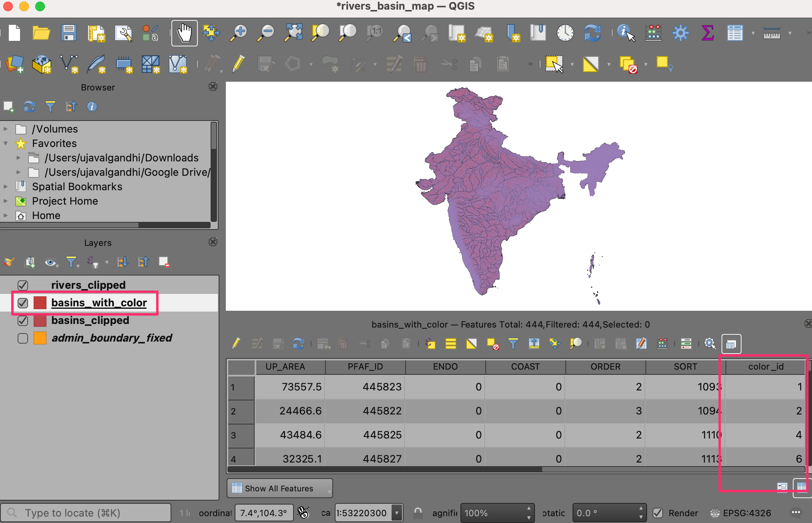The image size is (812, 523).
Task: Toggle the Render checkbox in status bar
Action: pos(658,513)
